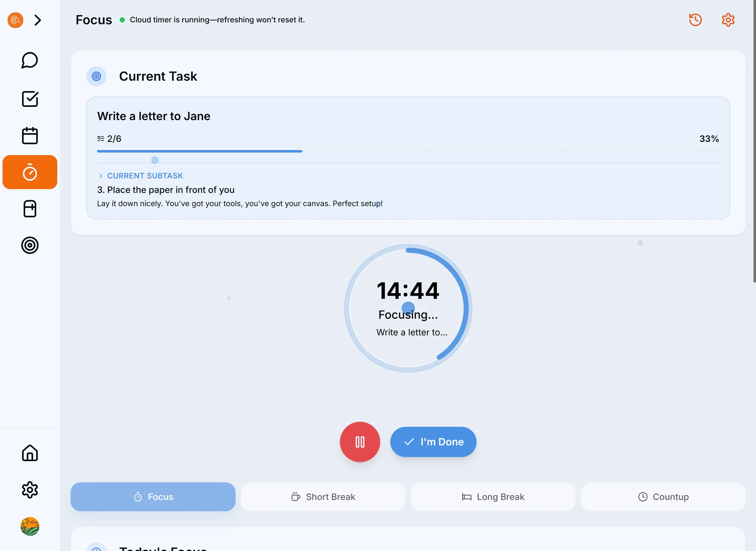Open the tasks checklist sidebar icon
Screen dimensions: 756x551
point(30,99)
